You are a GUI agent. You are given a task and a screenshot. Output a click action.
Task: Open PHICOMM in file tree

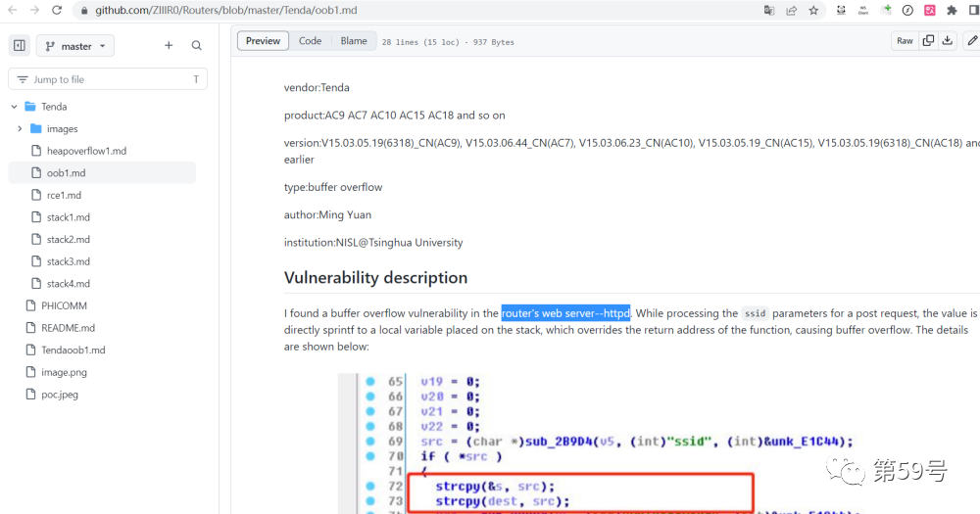(x=64, y=306)
